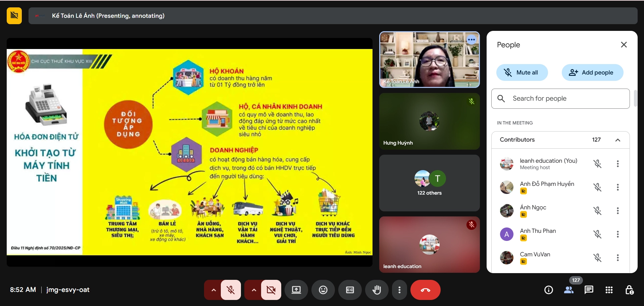Toggle the microphone on
This screenshot has width=644, height=306.
231,290
